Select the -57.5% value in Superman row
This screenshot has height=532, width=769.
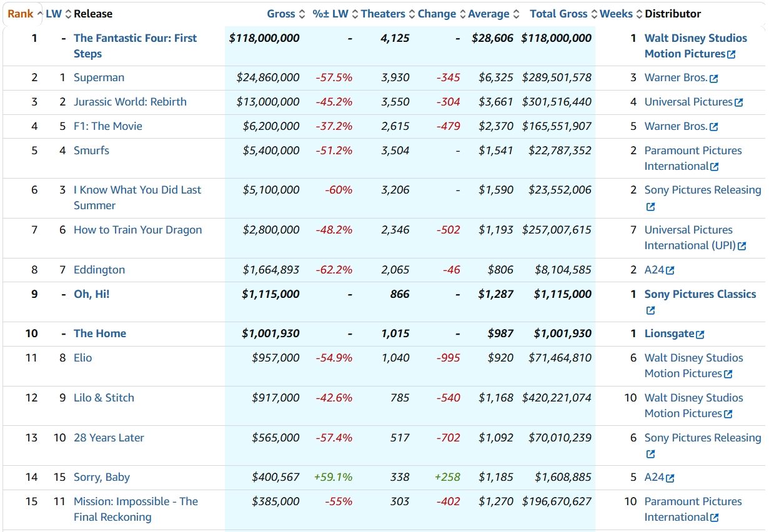coord(334,77)
